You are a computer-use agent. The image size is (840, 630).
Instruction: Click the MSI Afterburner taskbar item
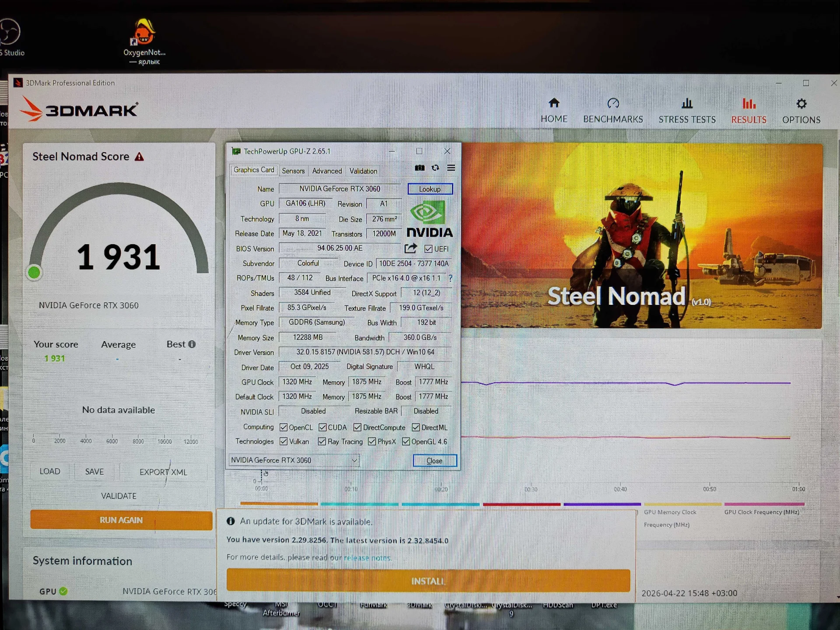coord(281,609)
